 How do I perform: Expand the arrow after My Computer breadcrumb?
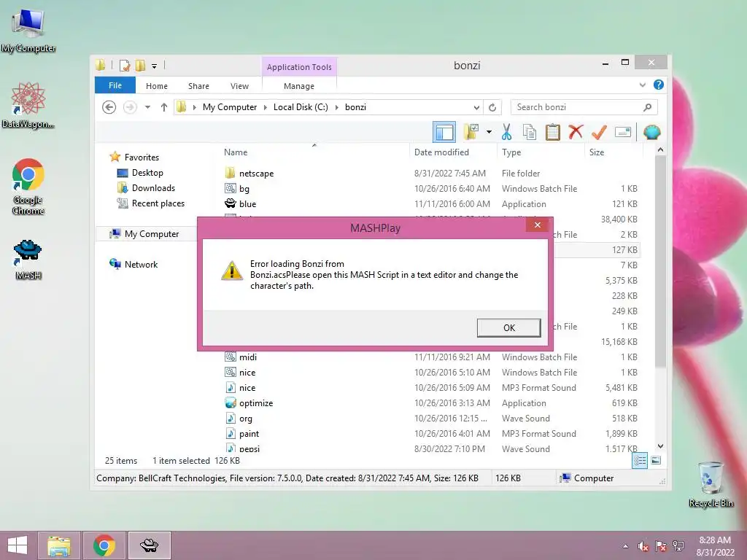[266, 108]
